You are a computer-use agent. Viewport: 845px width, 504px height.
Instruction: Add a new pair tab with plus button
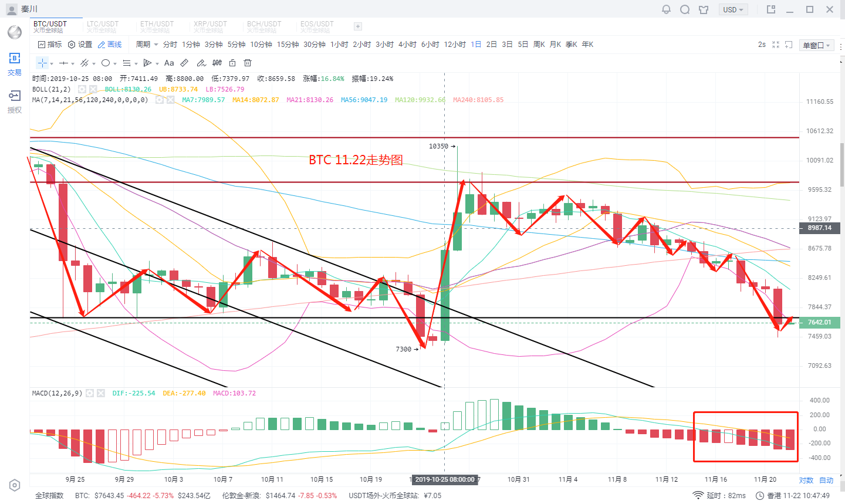click(x=358, y=26)
